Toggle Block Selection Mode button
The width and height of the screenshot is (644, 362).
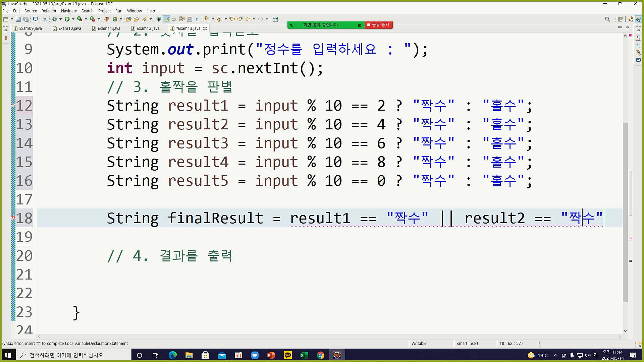coord(190,19)
